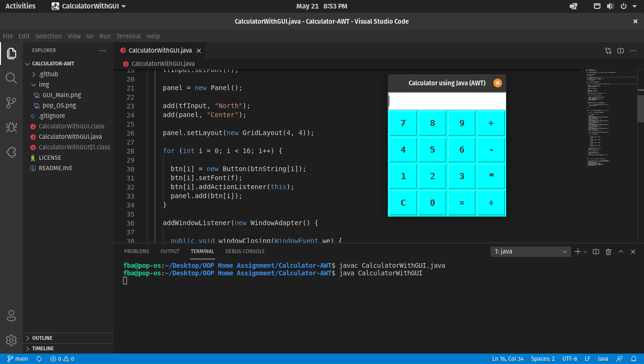
Task: Expand the TIMELINE section
Action: click(68, 348)
